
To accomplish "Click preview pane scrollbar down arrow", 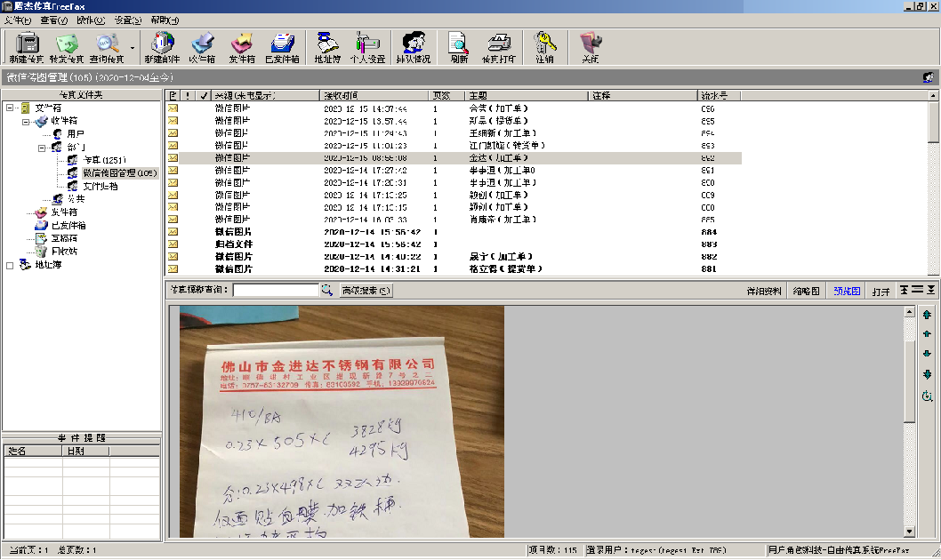I will pos(909,532).
